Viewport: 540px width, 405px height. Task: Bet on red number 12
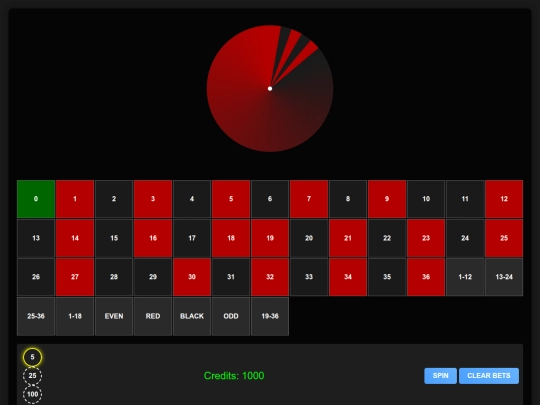click(504, 199)
